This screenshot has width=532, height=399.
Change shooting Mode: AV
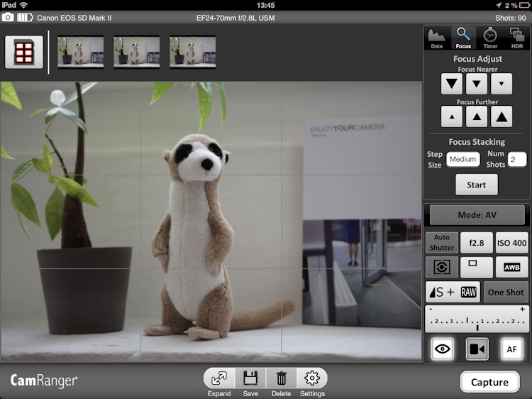tap(477, 215)
